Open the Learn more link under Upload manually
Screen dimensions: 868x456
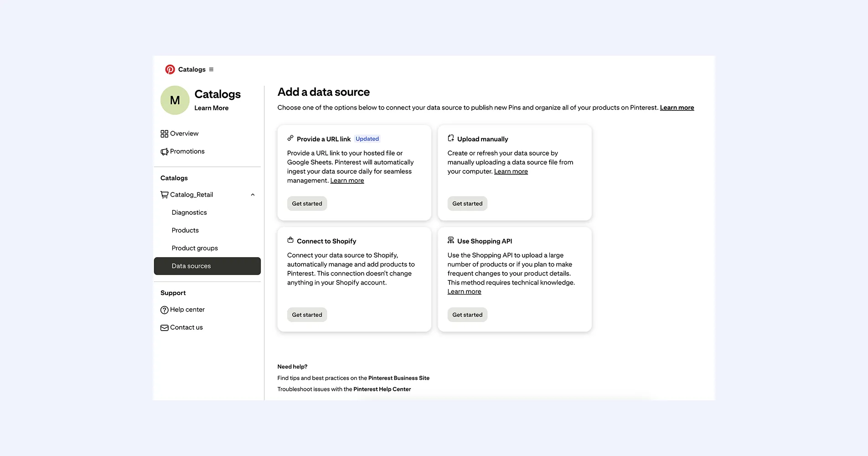click(511, 171)
